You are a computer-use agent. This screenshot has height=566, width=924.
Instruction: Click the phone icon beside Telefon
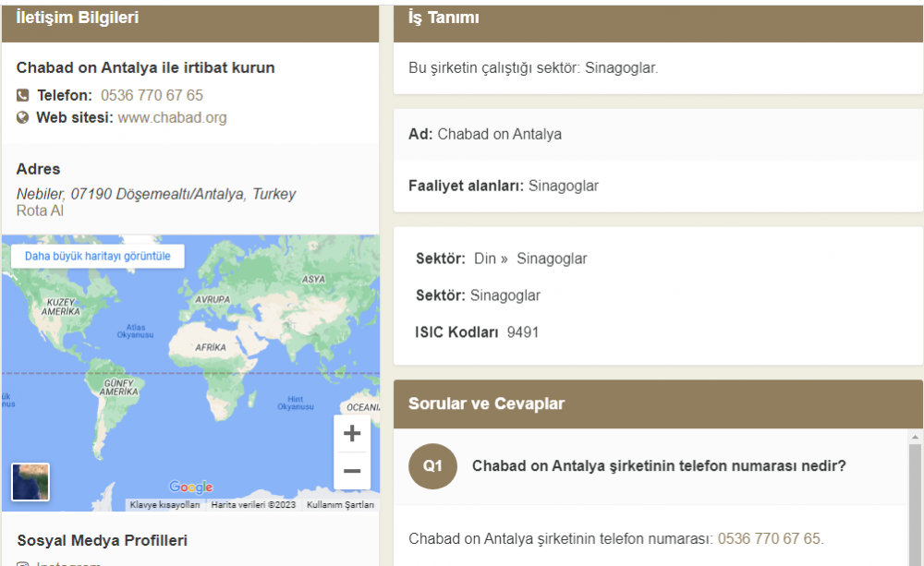23,95
